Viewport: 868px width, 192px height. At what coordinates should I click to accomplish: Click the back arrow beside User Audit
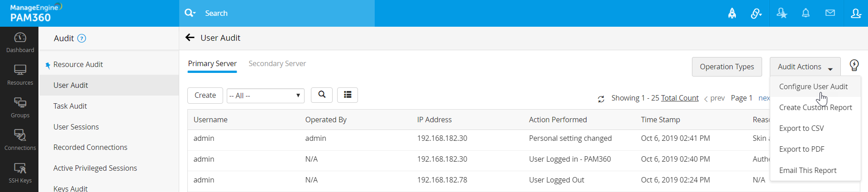click(x=190, y=38)
